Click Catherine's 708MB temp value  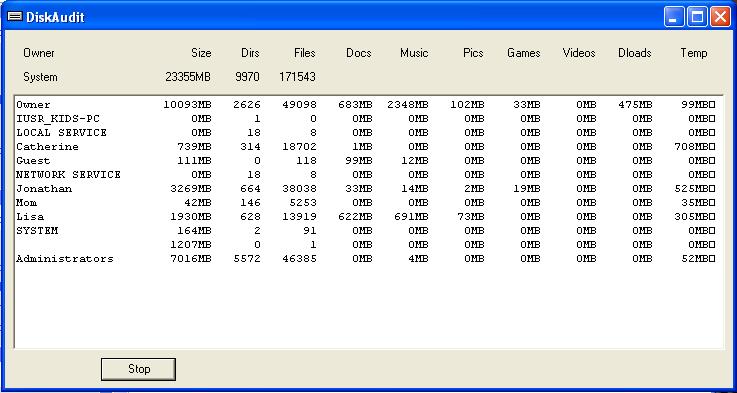point(692,147)
